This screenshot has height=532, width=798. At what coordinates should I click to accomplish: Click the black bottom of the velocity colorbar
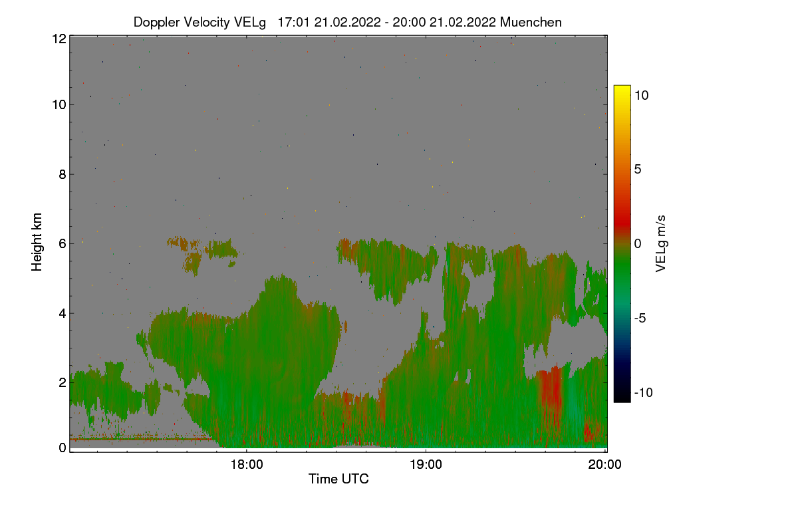coord(622,397)
